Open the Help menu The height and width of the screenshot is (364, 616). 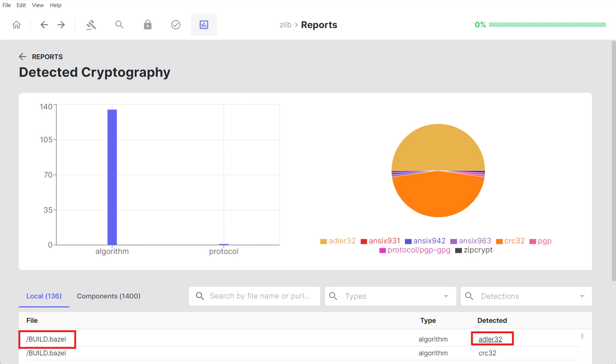pos(55,5)
